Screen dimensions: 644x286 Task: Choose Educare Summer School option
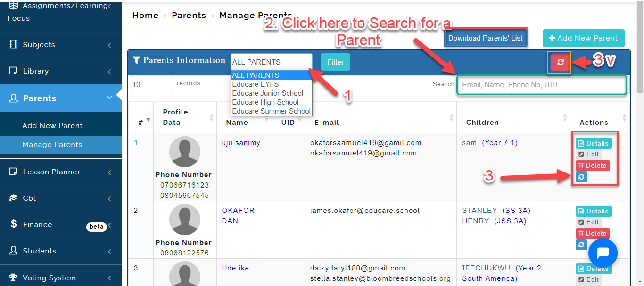point(272,111)
